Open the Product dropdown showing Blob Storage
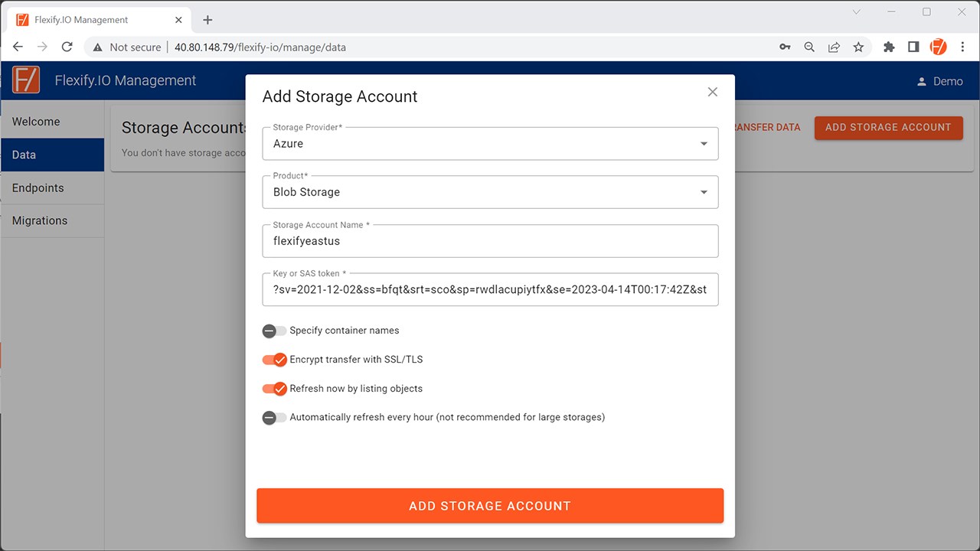Screen dimensions: 980x551 coord(490,192)
